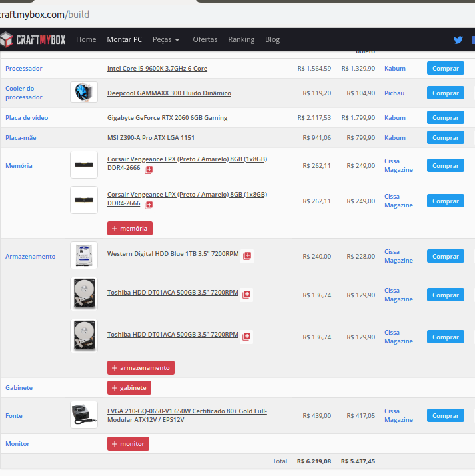This screenshot has width=475, height=476.
Task: Choose the Fonte category link
Action: tap(14, 415)
